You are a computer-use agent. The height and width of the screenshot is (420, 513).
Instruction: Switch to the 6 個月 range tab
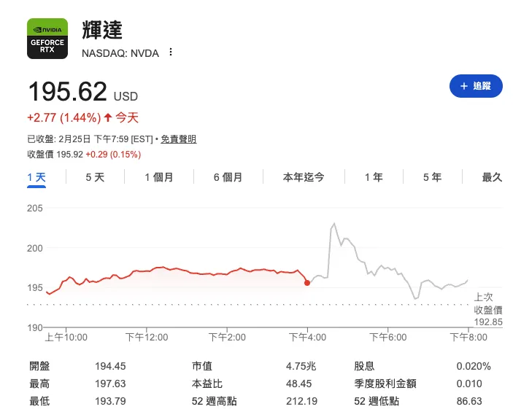pyautogui.click(x=228, y=177)
